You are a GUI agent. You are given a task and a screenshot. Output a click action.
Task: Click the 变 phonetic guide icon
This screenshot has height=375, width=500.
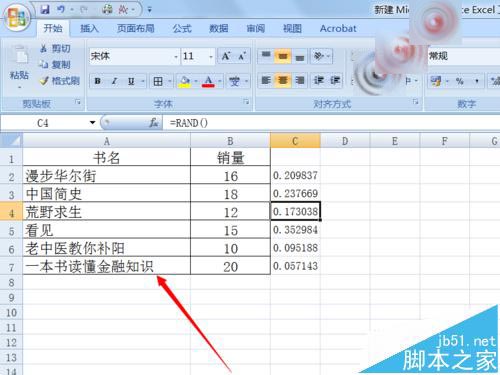tap(234, 81)
